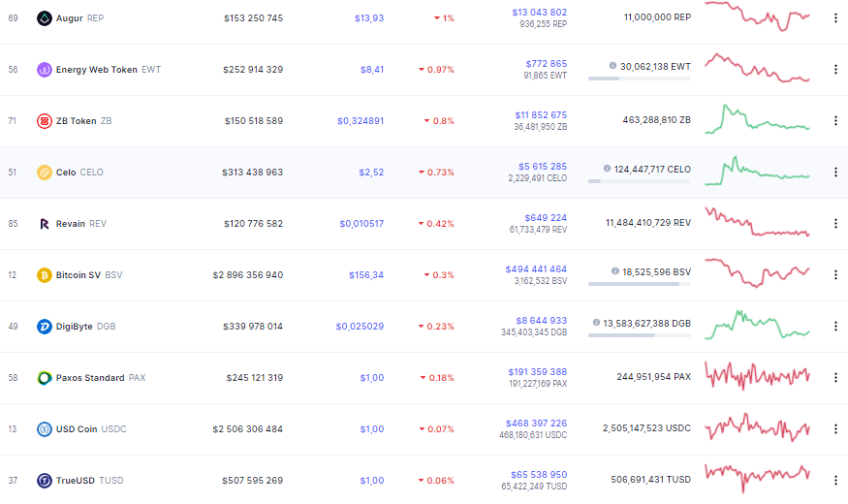Click the ZB Token 7-day sparkline chart
Viewport: 848px width, 504px height.
click(x=757, y=120)
